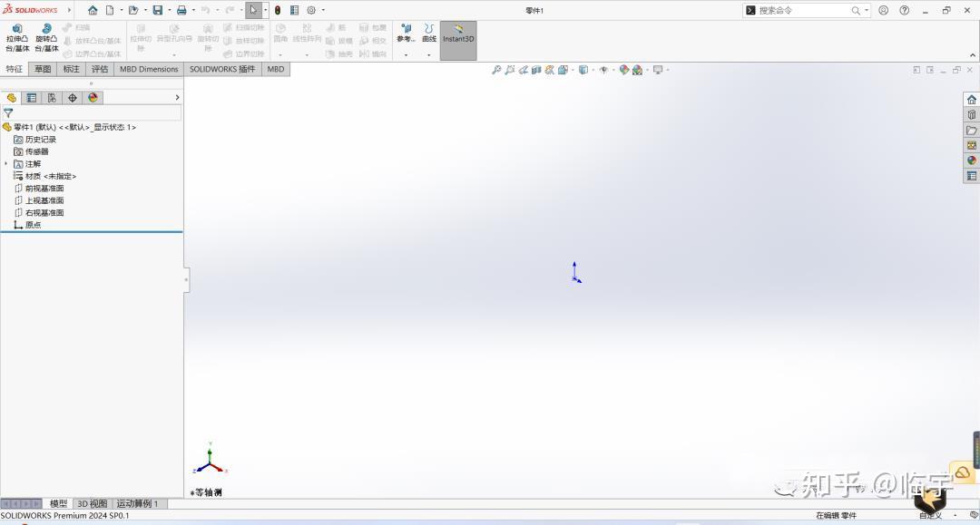Toggle hide/show items glasses icon

[x=604, y=69]
